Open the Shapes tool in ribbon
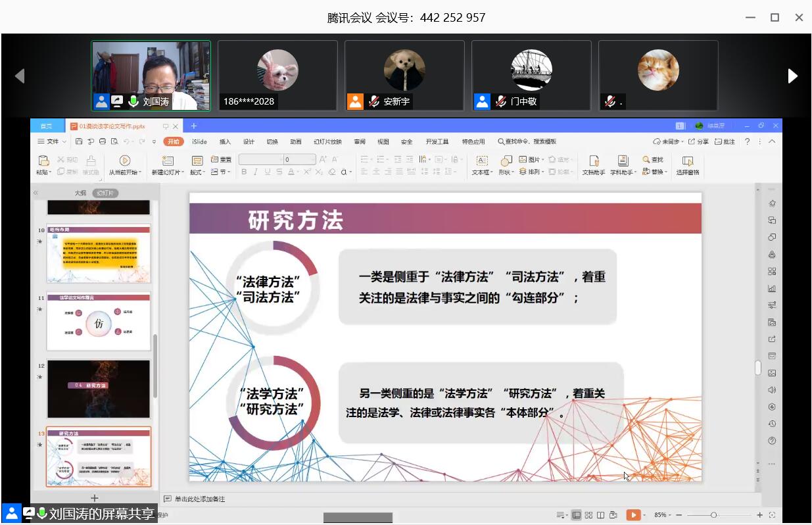The image size is (812, 525). pyautogui.click(x=506, y=161)
